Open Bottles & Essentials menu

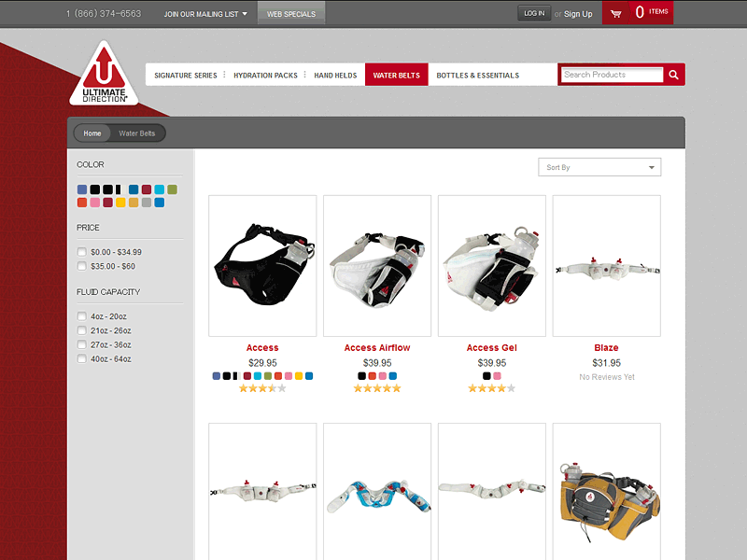[478, 76]
